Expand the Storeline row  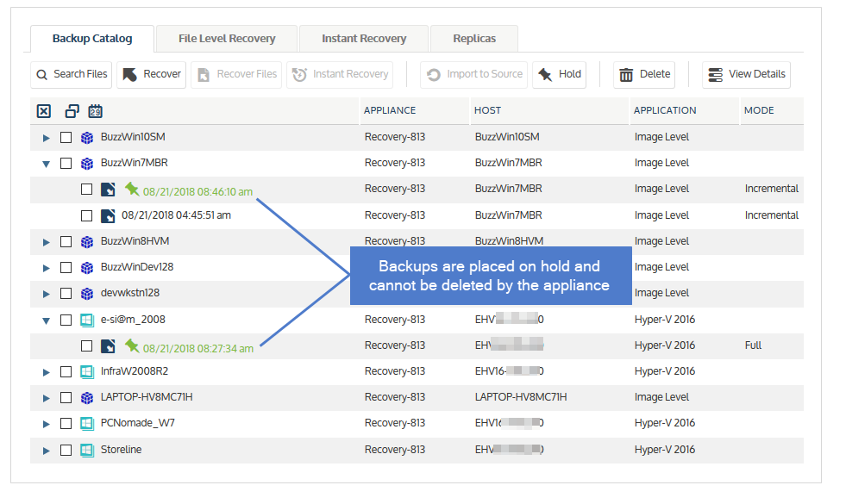pyautogui.click(x=47, y=451)
